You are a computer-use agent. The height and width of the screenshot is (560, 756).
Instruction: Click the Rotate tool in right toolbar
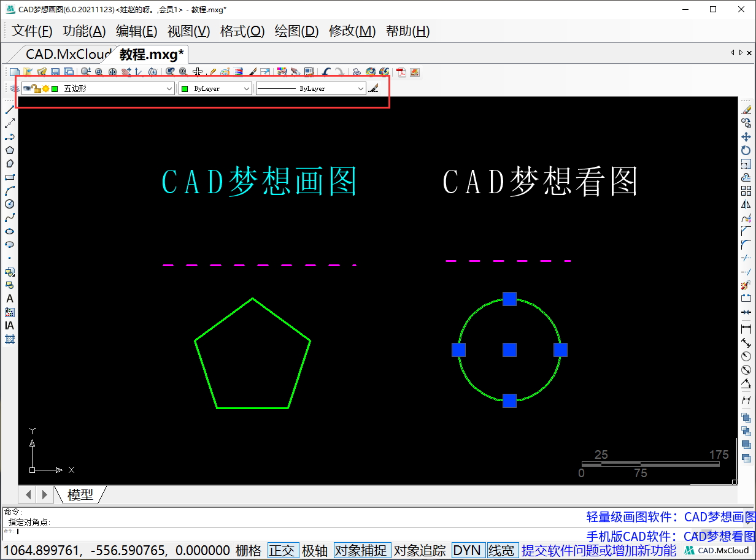click(x=746, y=150)
